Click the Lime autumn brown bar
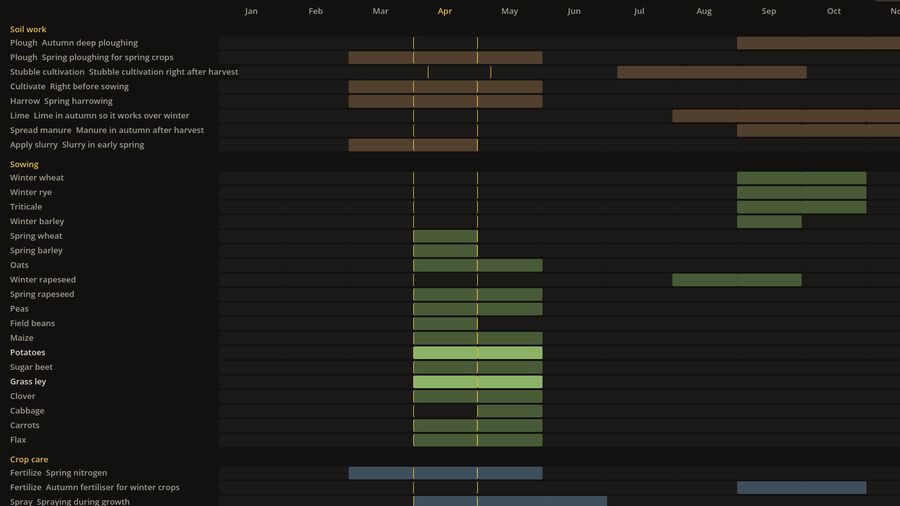 (786, 115)
